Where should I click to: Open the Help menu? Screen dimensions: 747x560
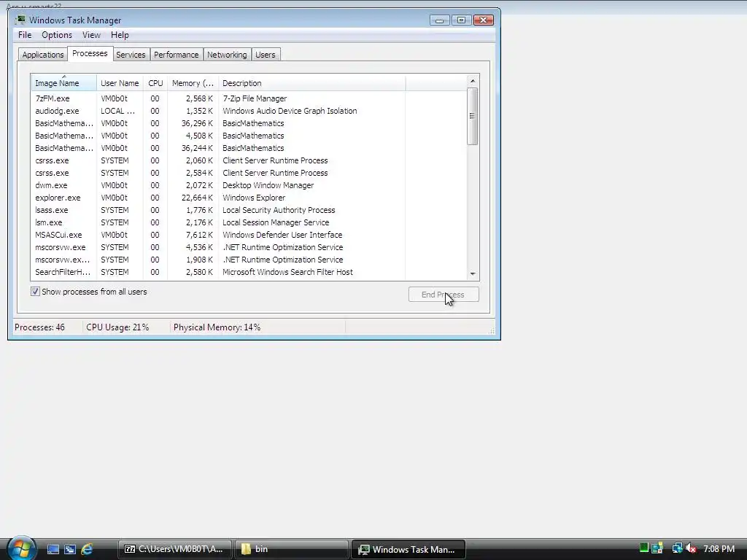click(120, 35)
